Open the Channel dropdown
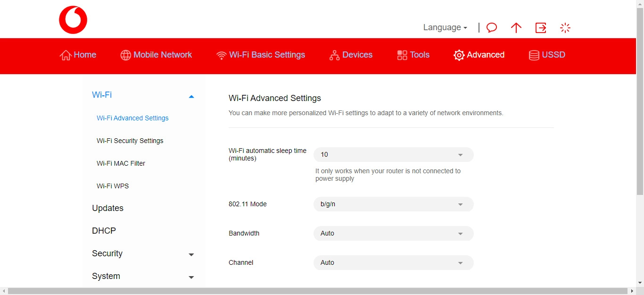This screenshot has height=295, width=644. click(x=393, y=263)
